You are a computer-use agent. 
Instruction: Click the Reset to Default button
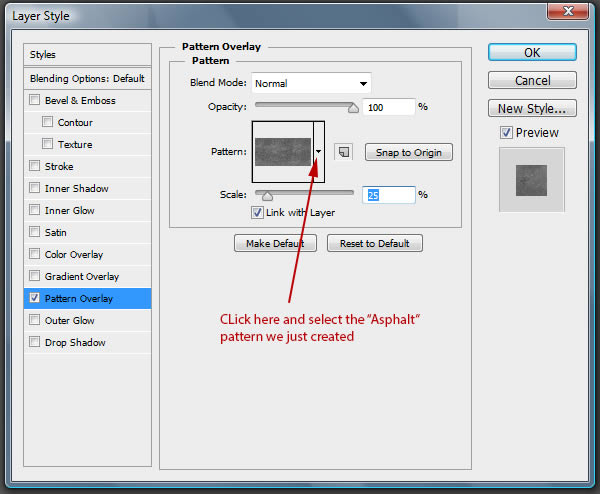click(x=375, y=243)
